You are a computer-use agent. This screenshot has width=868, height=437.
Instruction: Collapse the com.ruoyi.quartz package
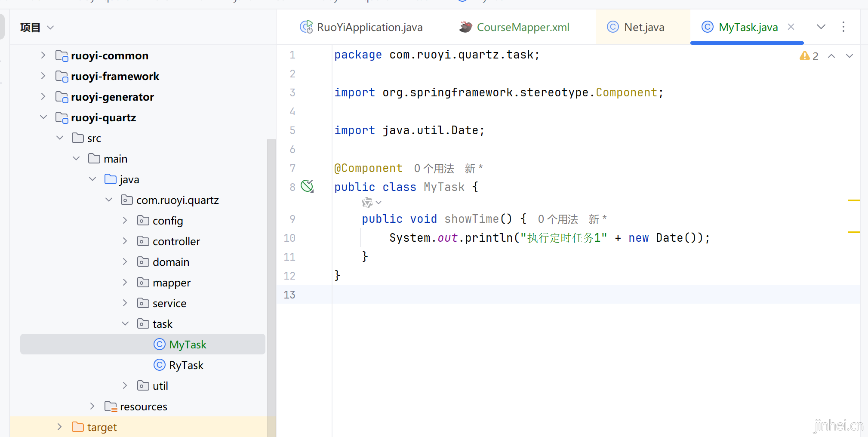coord(109,200)
